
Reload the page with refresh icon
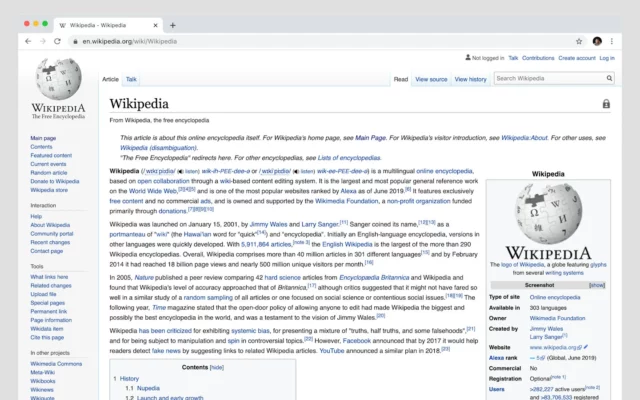pos(58,41)
